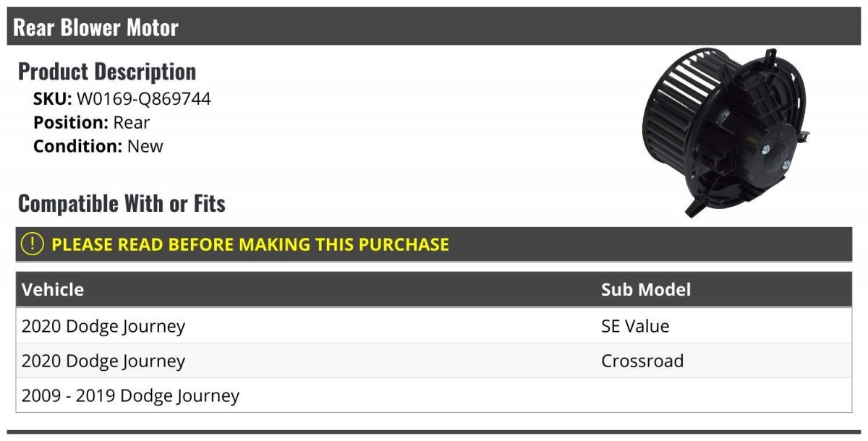Click the Rear position value
This screenshot has height=441, width=868.
[131, 122]
